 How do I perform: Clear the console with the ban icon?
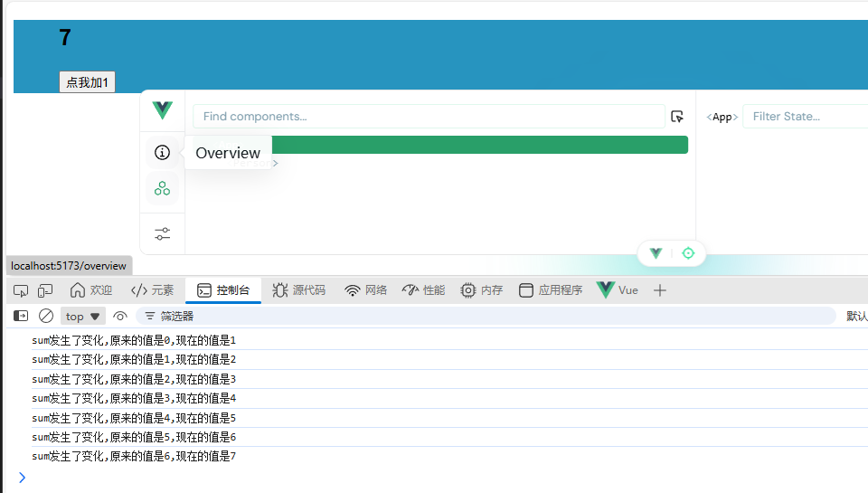tap(46, 317)
